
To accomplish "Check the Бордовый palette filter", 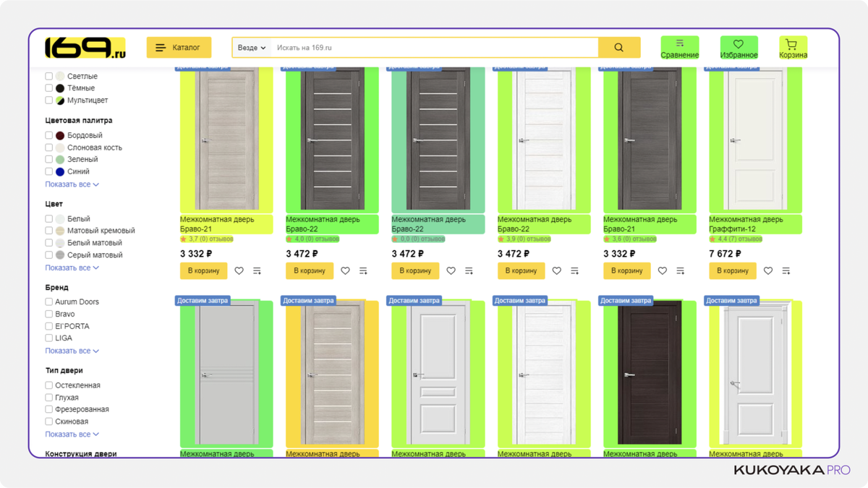I will (x=49, y=135).
